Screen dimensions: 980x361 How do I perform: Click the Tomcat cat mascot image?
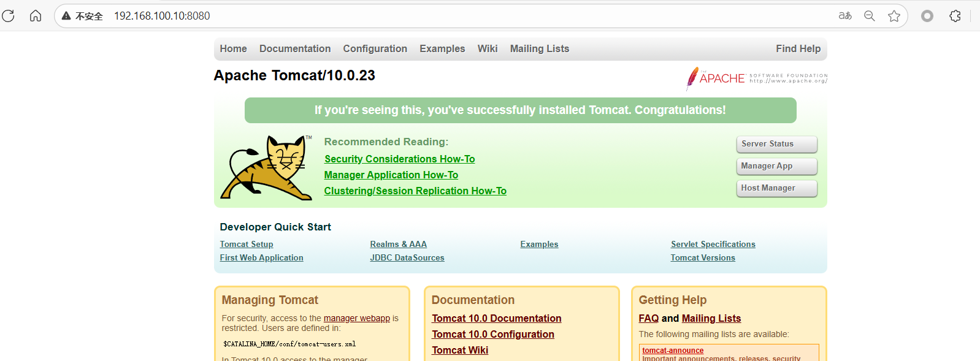[x=266, y=167]
